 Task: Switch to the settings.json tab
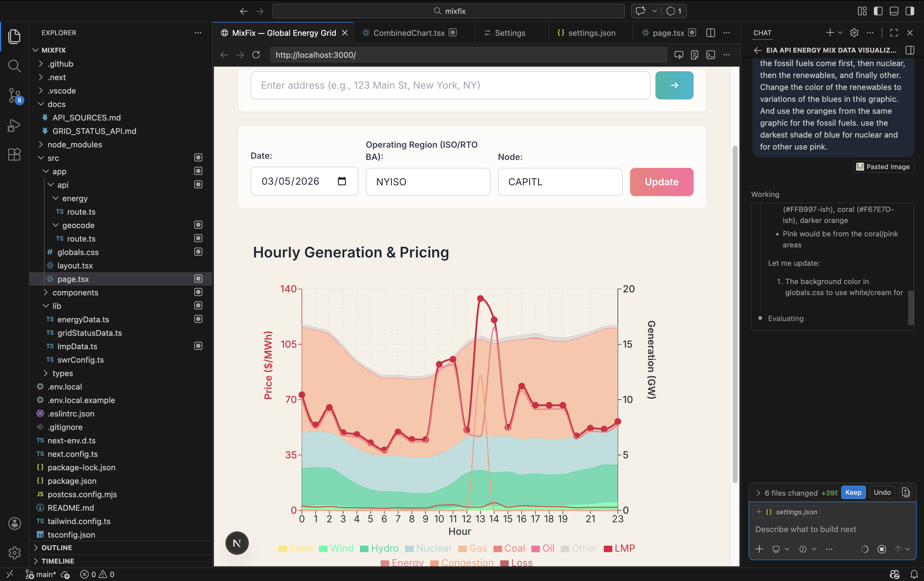pyautogui.click(x=591, y=33)
